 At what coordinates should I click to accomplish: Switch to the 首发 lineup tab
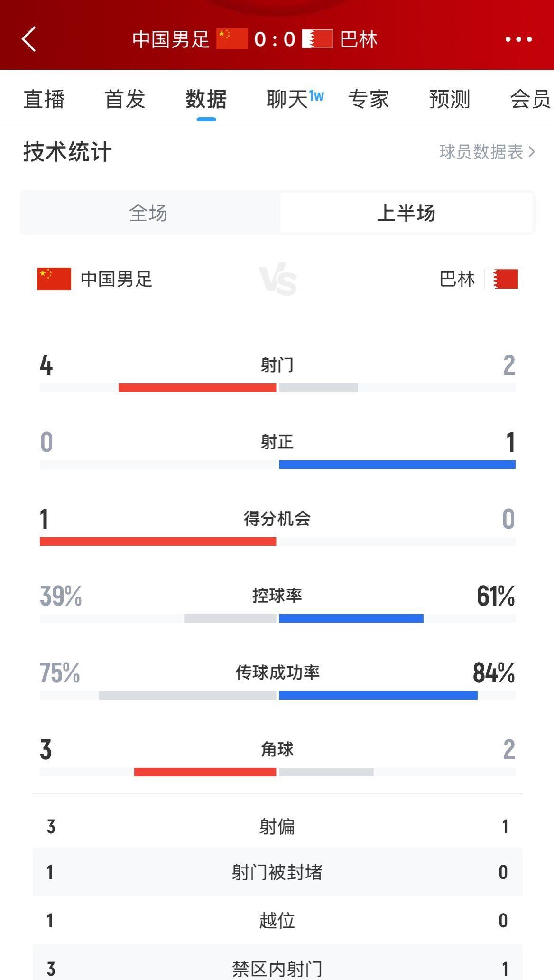pos(125,100)
